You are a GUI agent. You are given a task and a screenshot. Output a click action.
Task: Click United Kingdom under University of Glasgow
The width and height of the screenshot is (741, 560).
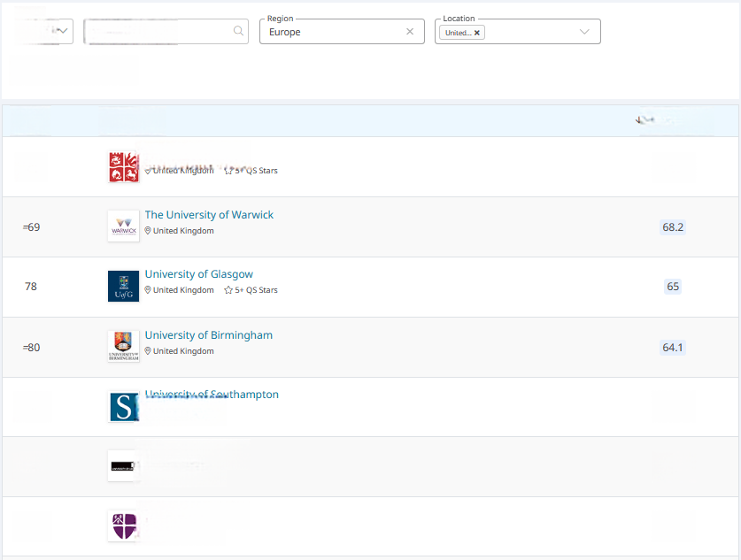pos(183,290)
